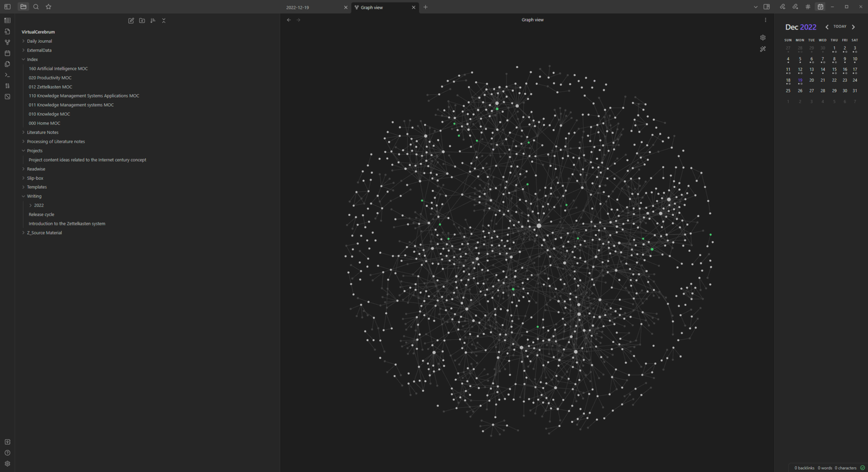Change the file sort order

[x=153, y=21]
